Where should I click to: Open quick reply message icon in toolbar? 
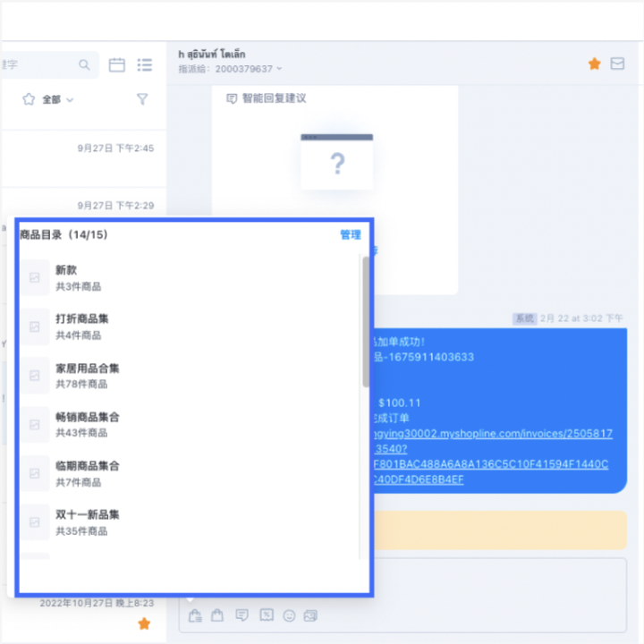pyautogui.click(x=241, y=615)
